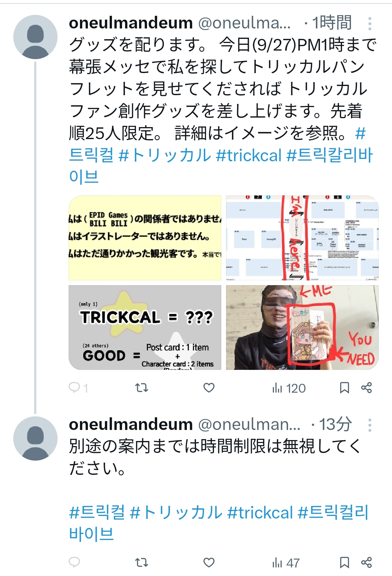Screen dimensions: 392x576
Task: Retweet the second tweet
Action: [141, 562]
